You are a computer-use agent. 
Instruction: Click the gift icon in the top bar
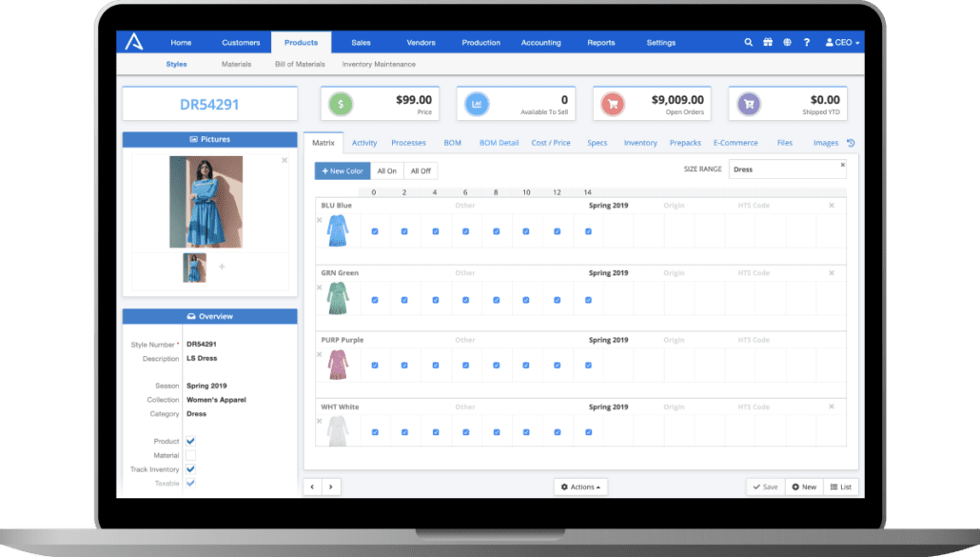click(x=767, y=42)
